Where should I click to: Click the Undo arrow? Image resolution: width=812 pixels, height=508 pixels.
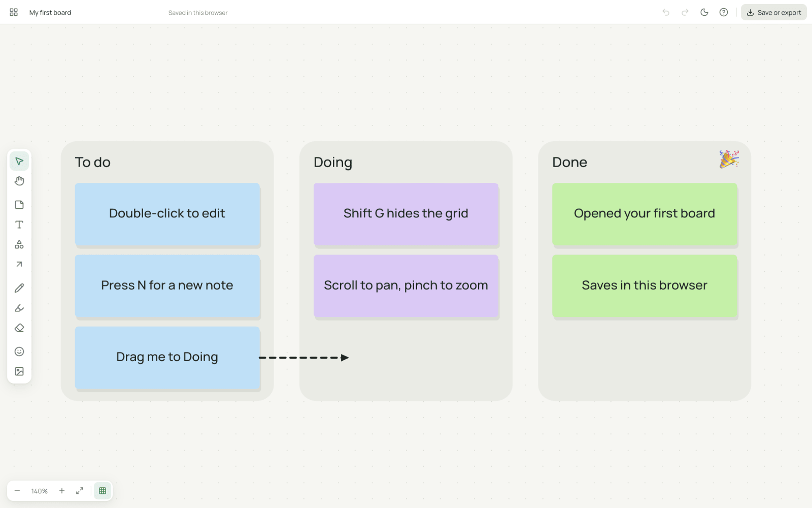[x=666, y=12]
